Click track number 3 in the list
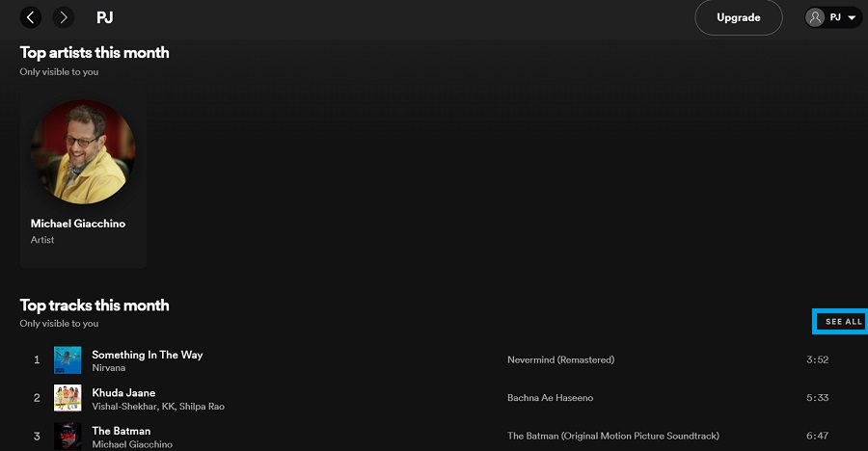This screenshot has height=451, width=868. point(37,436)
